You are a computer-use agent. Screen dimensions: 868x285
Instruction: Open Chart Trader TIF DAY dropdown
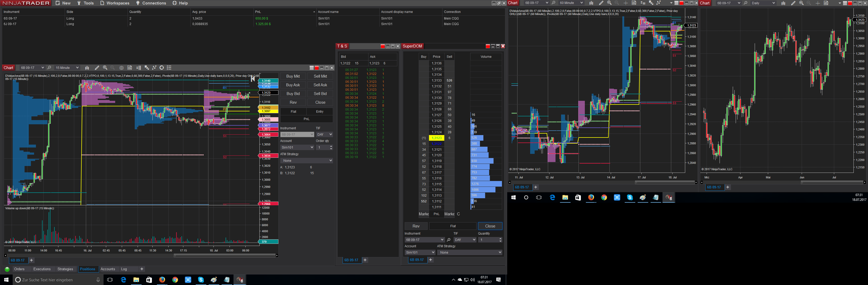(x=324, y=135)
